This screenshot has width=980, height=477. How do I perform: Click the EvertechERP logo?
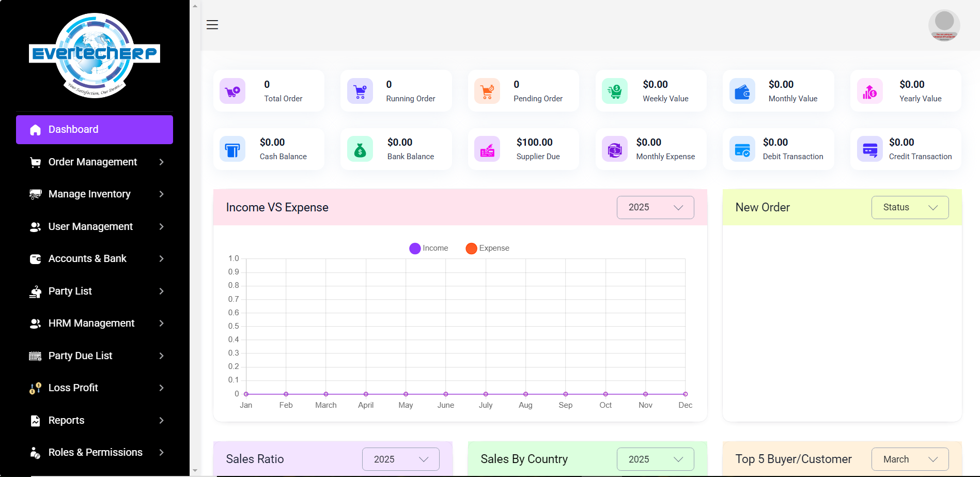pos(95,54)
